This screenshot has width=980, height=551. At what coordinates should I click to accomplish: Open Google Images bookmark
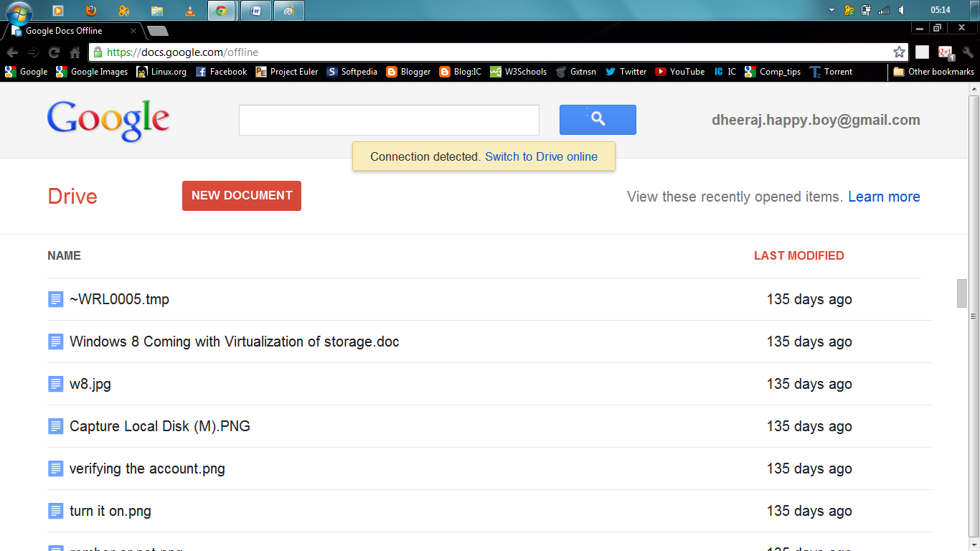[92, 72]
